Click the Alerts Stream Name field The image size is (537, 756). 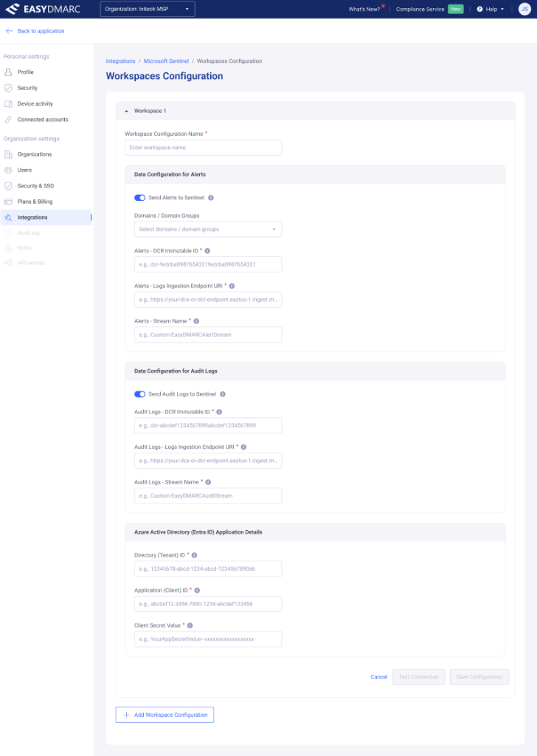click(208, 334)
